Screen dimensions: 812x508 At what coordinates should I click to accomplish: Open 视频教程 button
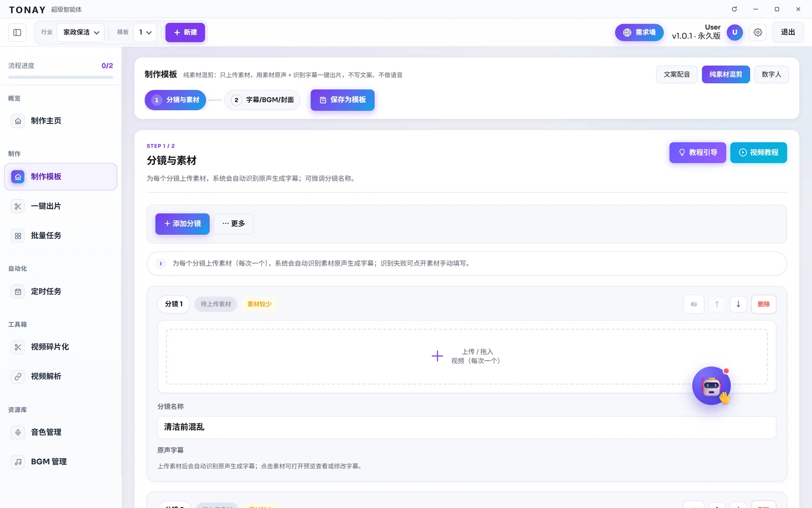(759, 152)
